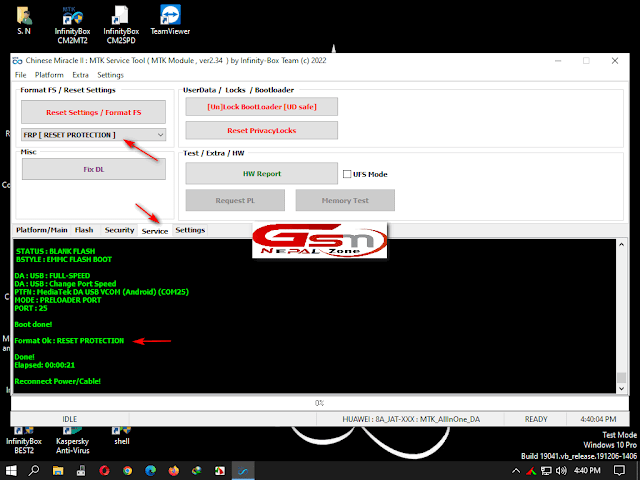Open the Opera browser taskbar icon
This screenshot has width=640, height=480.
(x=104, y=471)
